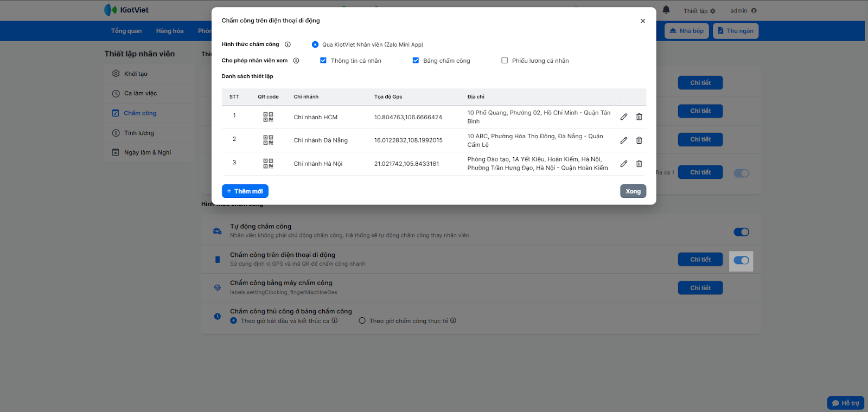Screen dimensions: 868x412
Task: Close the Chấm công trên điện thoại dialog
Action: [x=643, y=21]
